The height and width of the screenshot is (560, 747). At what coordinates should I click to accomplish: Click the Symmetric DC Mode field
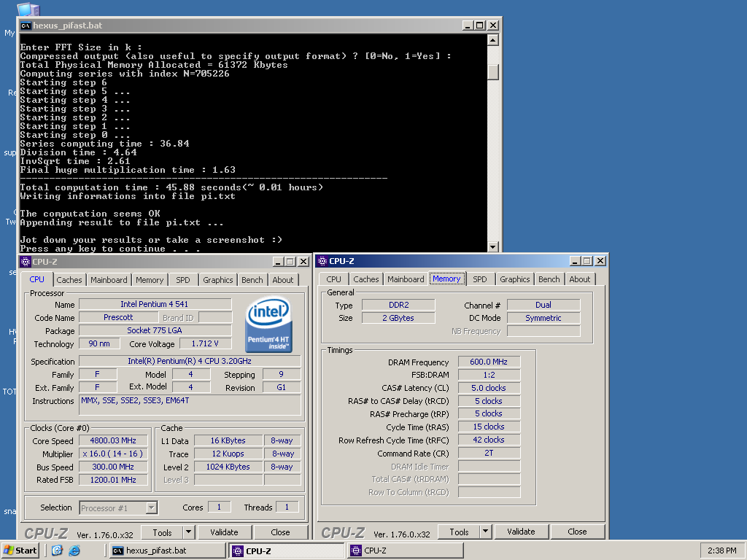543,318
